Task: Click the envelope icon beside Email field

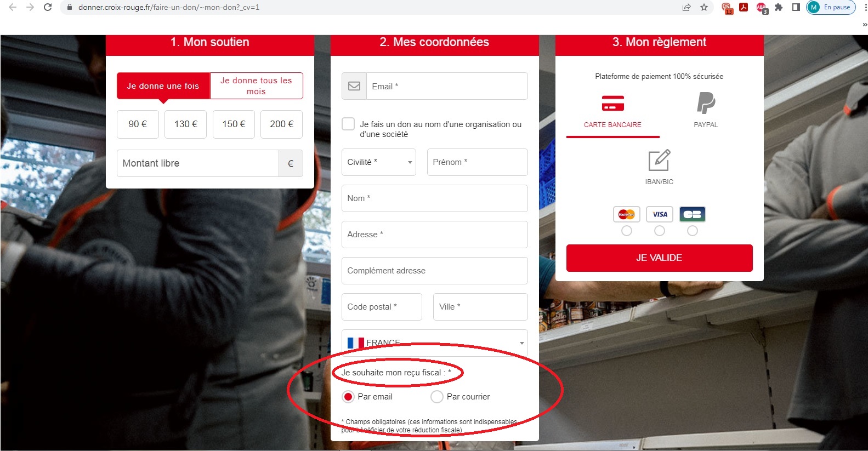Action: coord(354,86)
